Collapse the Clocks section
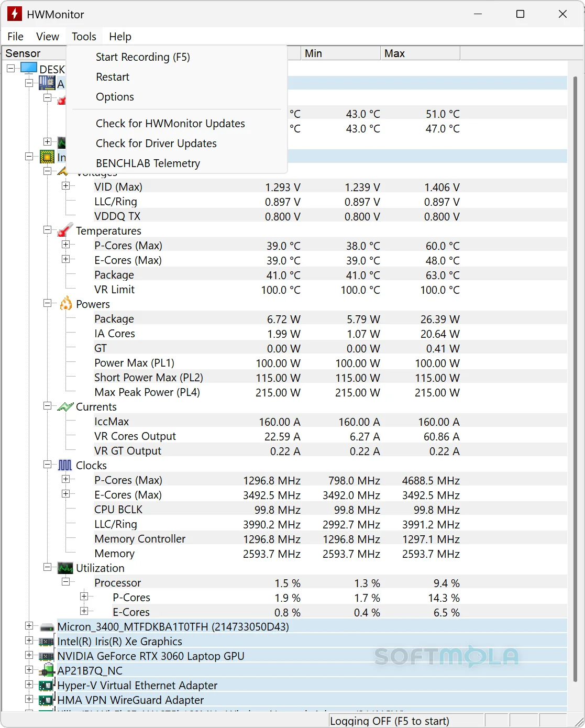The image size is (585, 728). pyautogui.click(x=48, y=465)
